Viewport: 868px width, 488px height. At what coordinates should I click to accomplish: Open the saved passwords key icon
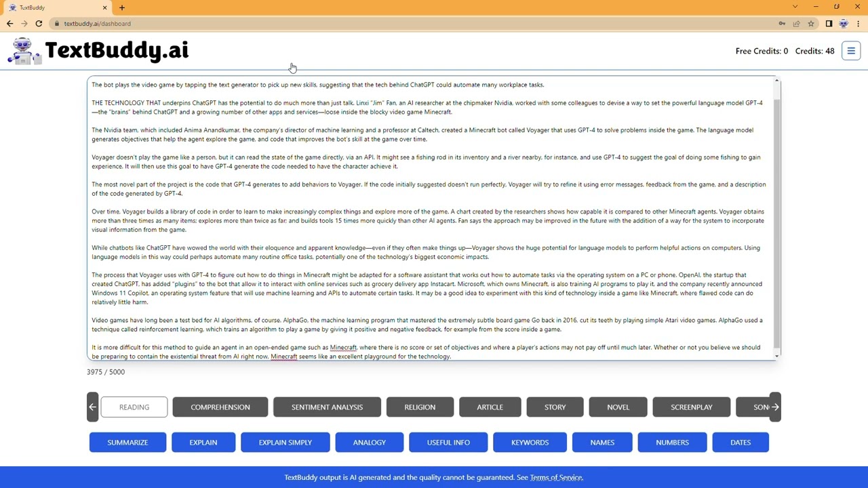[782, 24]
